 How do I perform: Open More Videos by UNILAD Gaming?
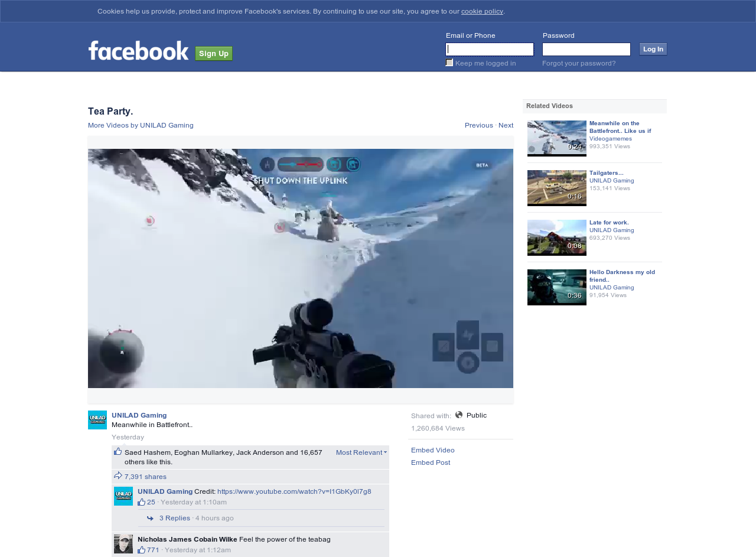(x=141, y=125)
